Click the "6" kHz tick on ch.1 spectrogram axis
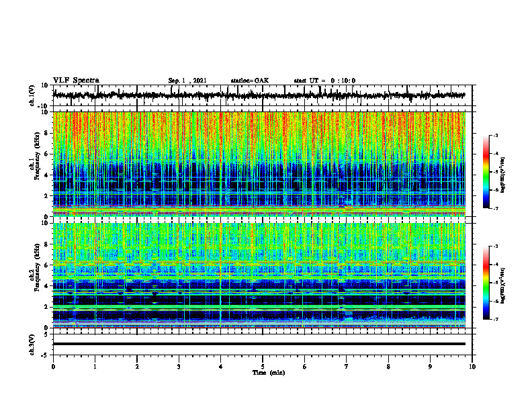This screenshot has height=411, width=532. (46, 154)
